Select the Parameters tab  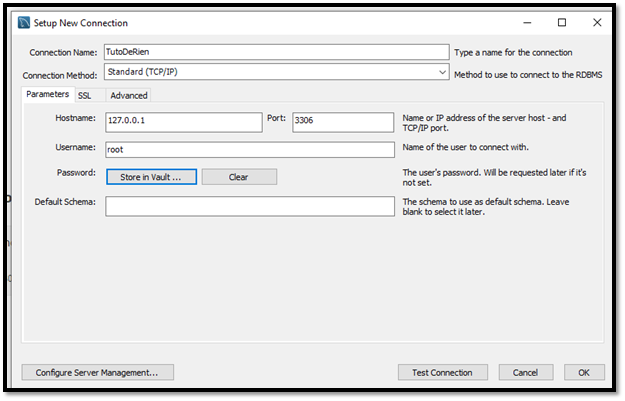click(47, 94)
